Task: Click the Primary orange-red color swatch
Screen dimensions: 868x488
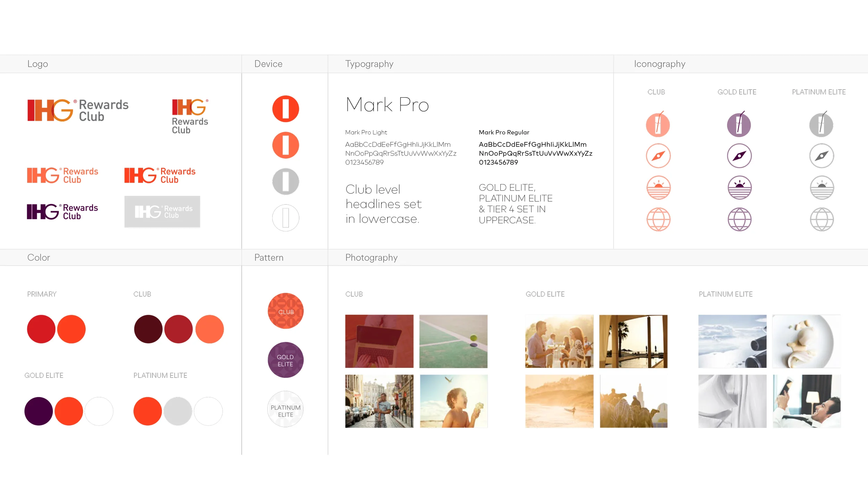Action: click(72, 329)
